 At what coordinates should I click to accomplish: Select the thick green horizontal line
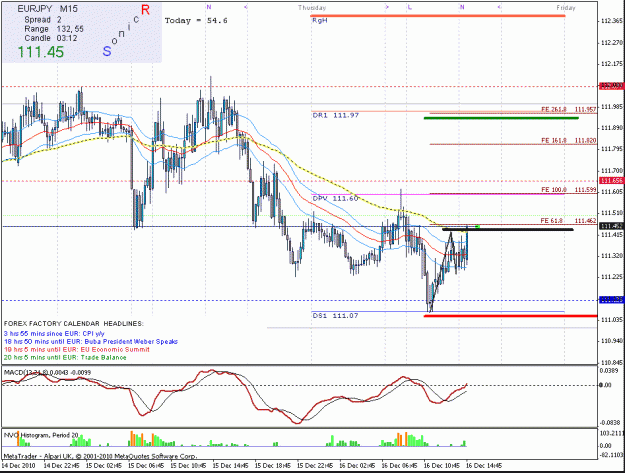(x=501, y=118)
